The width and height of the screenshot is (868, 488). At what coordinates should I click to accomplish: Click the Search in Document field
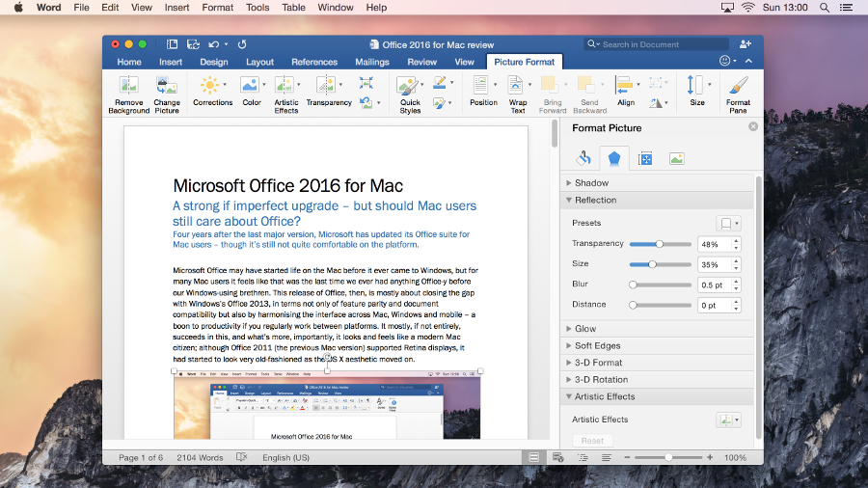[x=657, y=44]
